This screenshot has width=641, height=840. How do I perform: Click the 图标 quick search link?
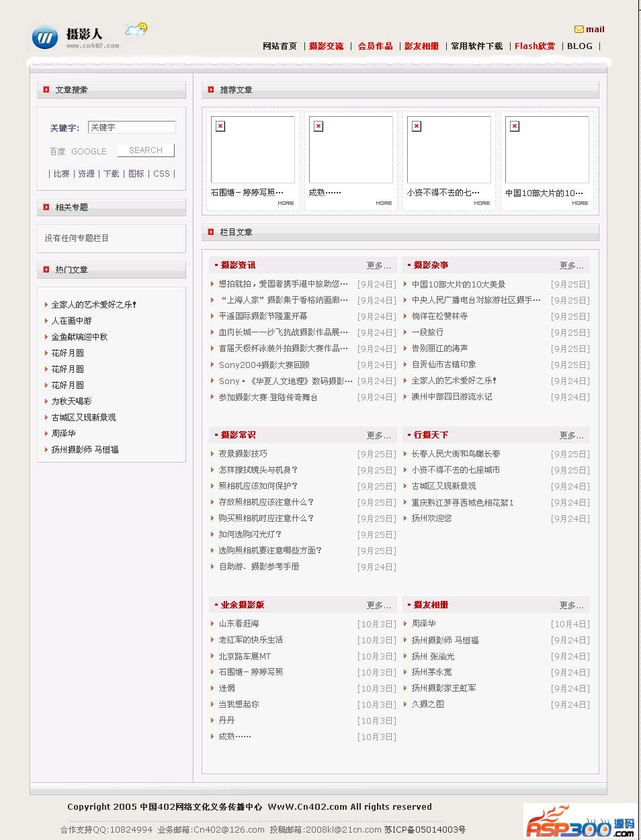[x=136, y=173]
